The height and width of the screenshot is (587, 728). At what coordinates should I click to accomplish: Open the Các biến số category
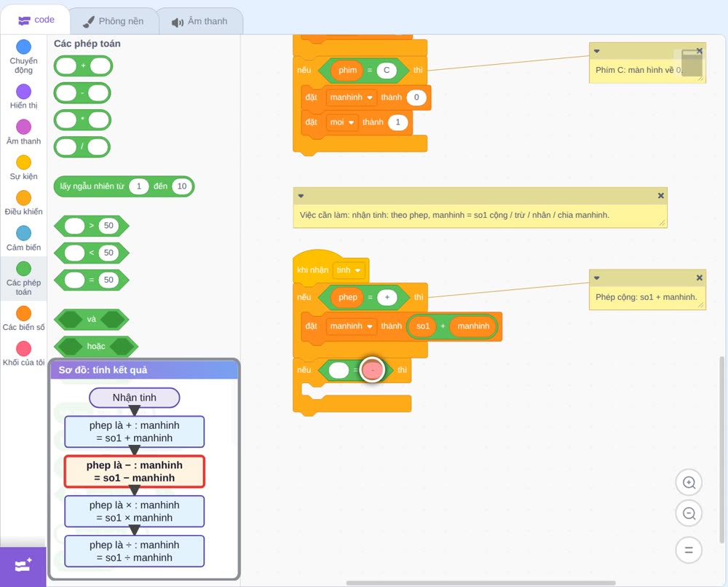(x=24, y=318)
